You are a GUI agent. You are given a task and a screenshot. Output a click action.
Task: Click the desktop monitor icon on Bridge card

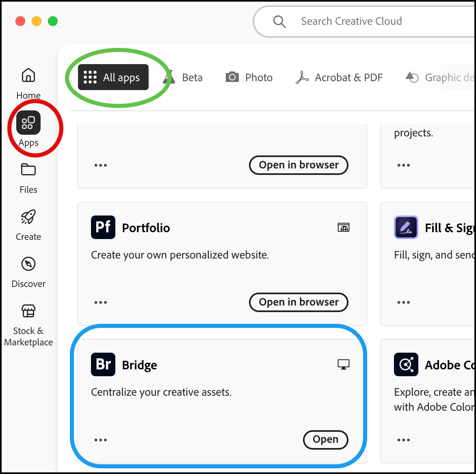click(344, 364)
